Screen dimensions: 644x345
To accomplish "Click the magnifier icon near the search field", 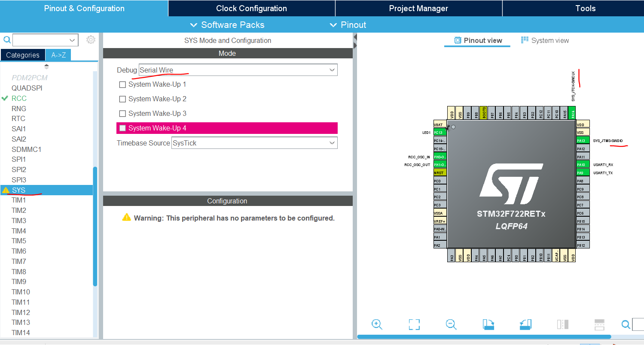I will tap(7, 39).
